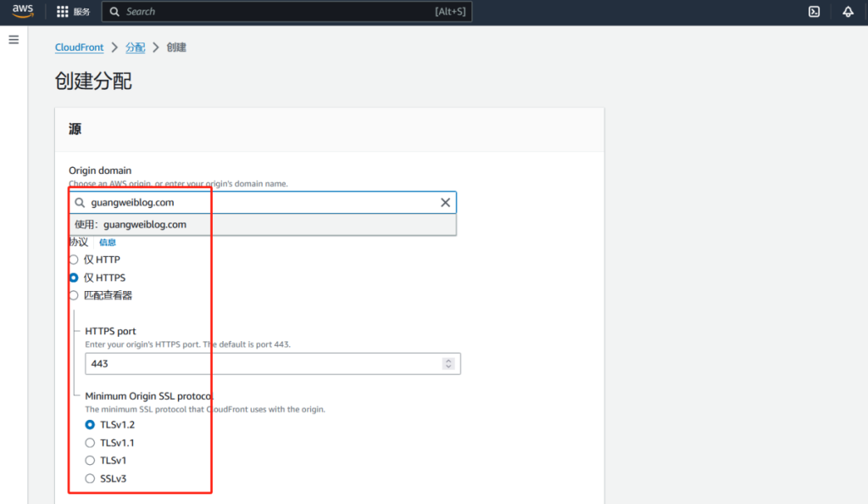Clear the Origin domain field

point(445,203)
